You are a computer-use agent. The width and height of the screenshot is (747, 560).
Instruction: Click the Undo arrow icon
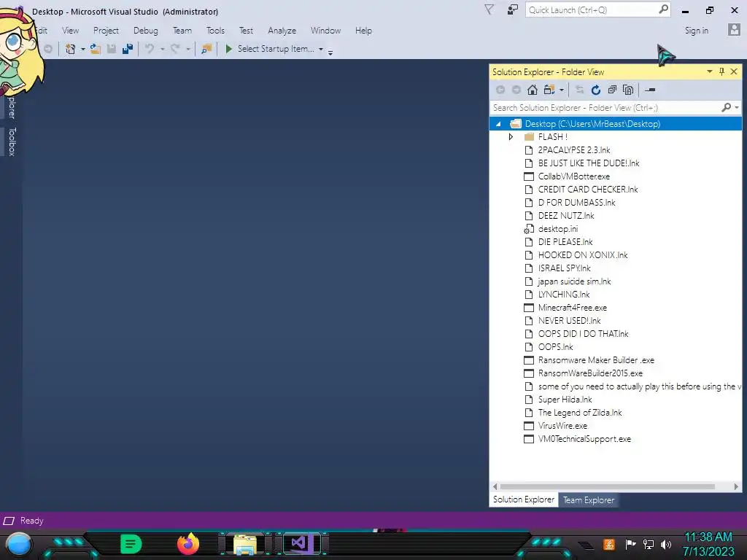150,49
